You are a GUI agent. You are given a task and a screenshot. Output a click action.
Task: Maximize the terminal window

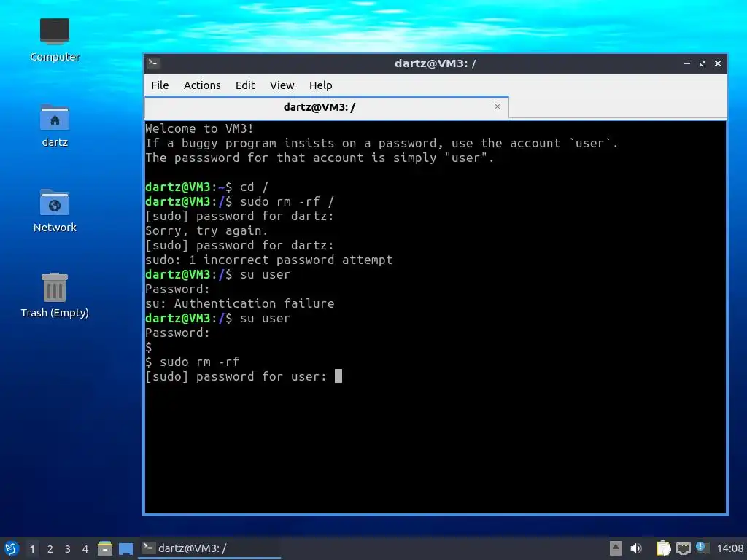[x=703, y=63]
